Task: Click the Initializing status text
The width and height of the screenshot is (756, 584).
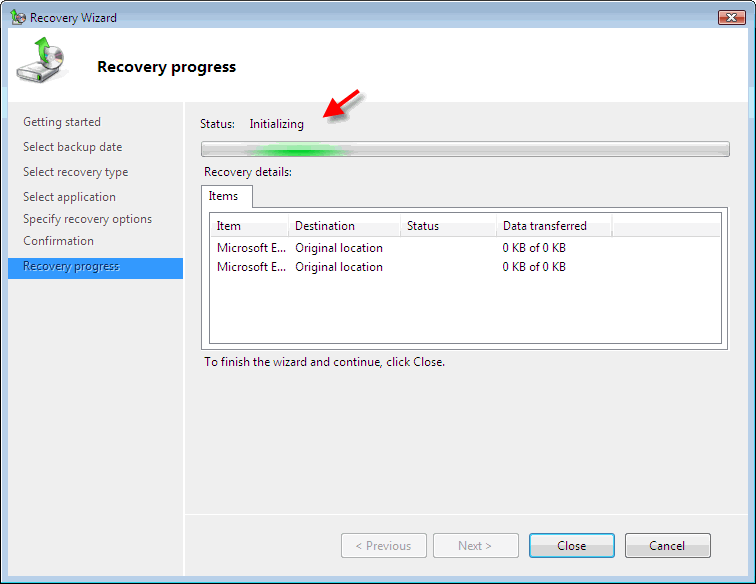Action: point(276,124)
